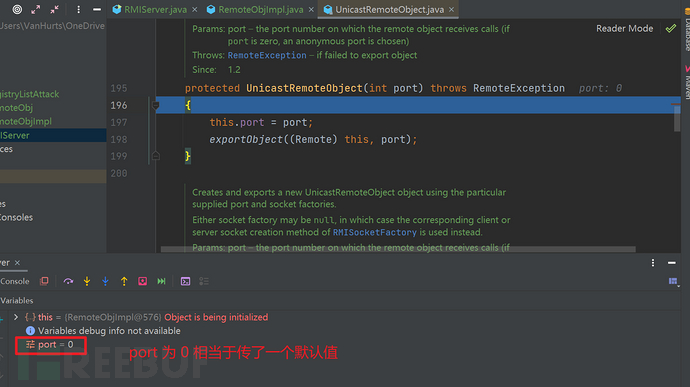Click the Expand All icon in project toolbar
This screenshot has height=387, width=690.
36,9
